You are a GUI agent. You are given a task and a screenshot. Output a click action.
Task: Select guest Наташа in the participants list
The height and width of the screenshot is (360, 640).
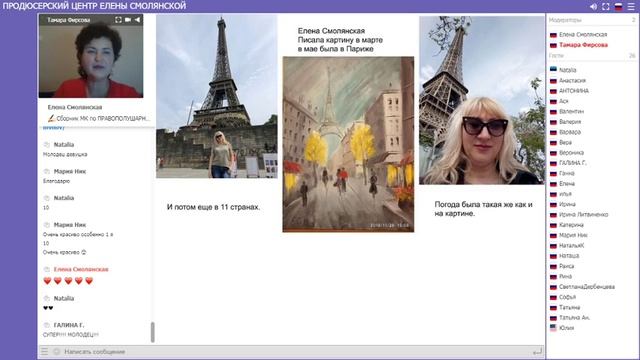tap(569, 256)
